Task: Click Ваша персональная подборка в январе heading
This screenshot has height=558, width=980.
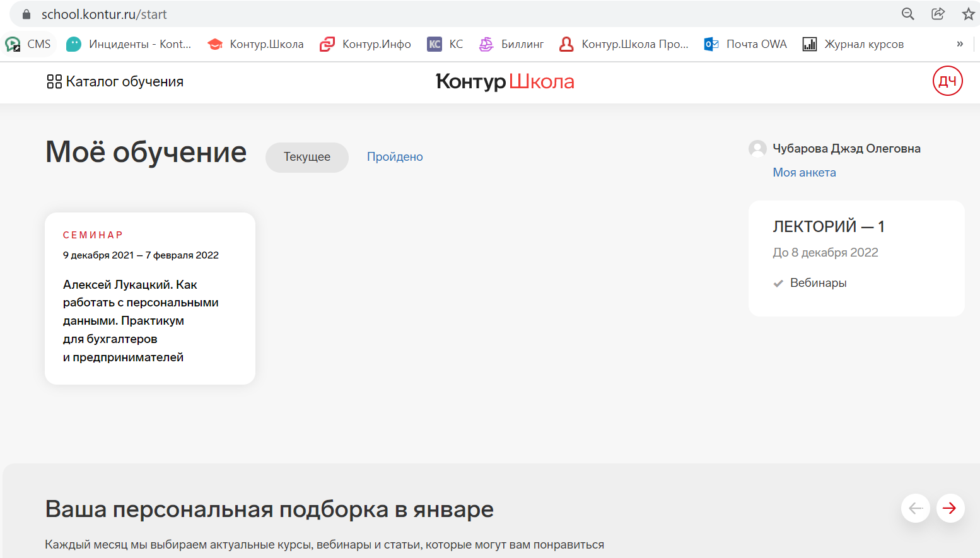Action: [269, 509]
